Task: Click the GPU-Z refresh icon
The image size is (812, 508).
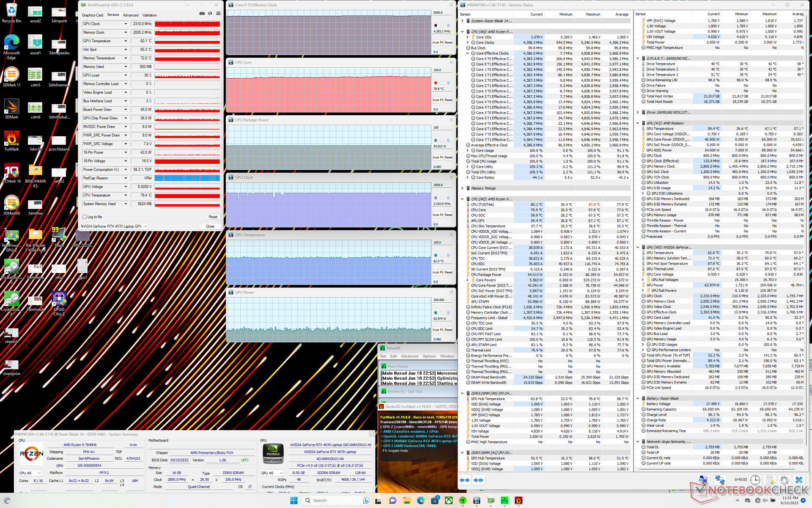Action: pos(210,14)
